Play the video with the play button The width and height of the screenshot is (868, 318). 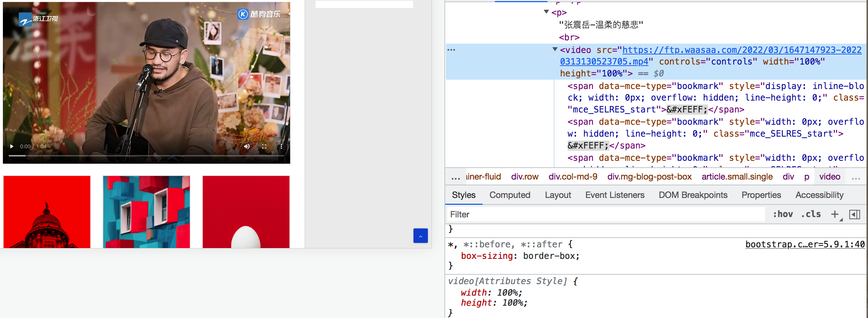tap(12, 146)
